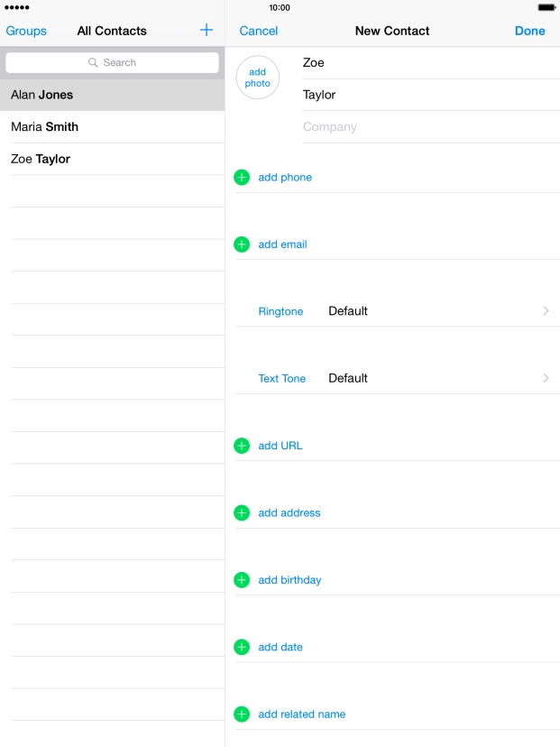This screenshot has width=560, height=747.
Task: Tap the plus icon to add contact
Action: [207, 30]
